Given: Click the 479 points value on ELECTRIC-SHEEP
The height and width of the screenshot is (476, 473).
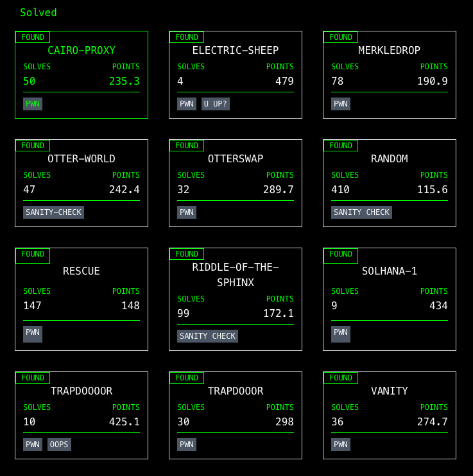Looking at the screenshot, I should click(x=285, y=81).
